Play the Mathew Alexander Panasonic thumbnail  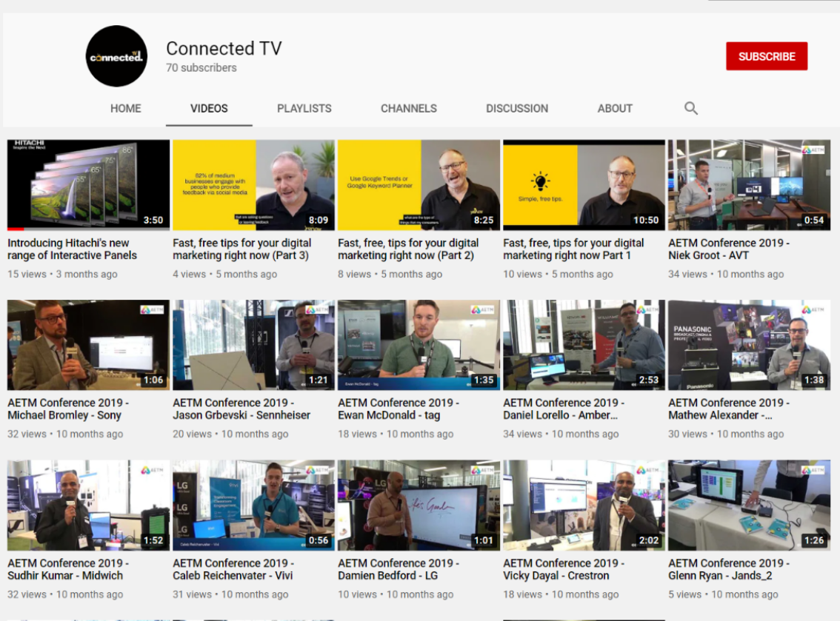[749, 345]
